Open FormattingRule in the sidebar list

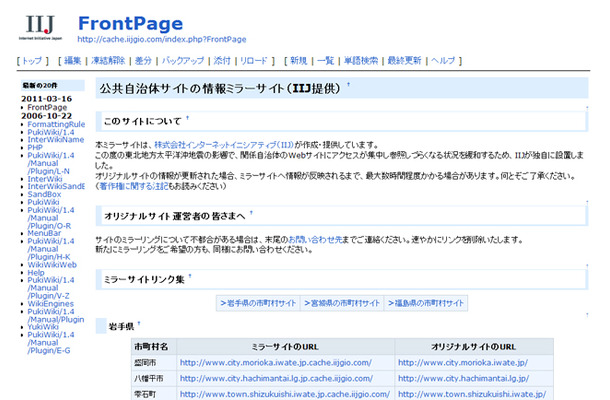(x=56, y=124)
